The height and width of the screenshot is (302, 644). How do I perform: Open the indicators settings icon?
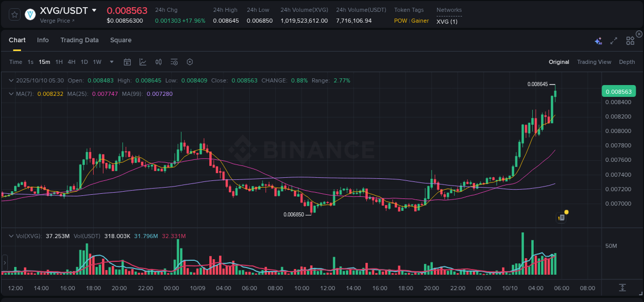174,61
